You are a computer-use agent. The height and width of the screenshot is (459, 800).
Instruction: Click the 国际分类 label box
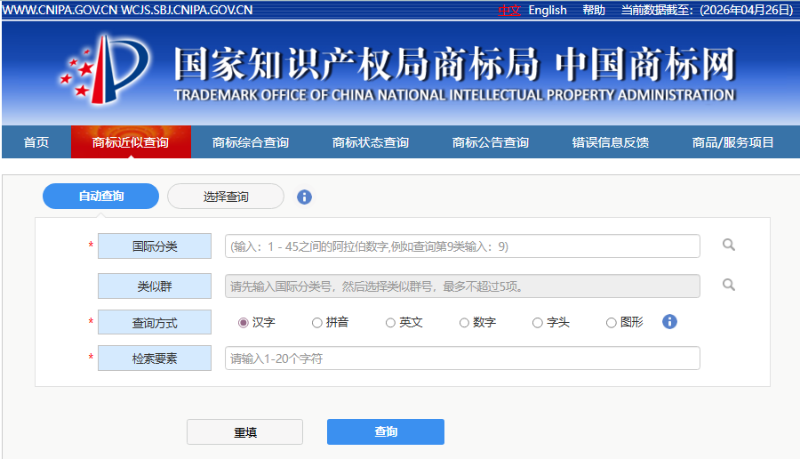point(155,246)
